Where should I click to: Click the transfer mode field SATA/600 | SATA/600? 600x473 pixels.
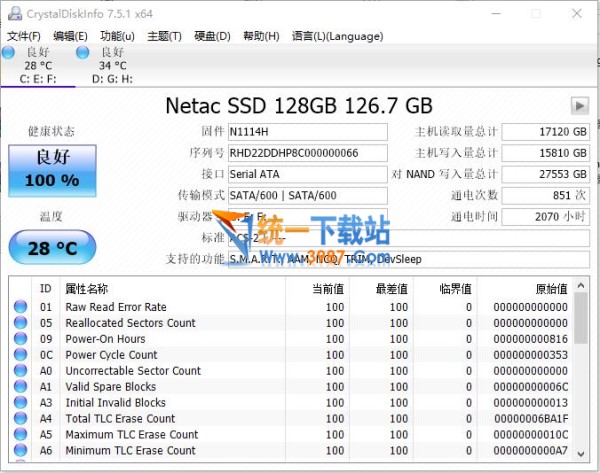click(308, 196)
